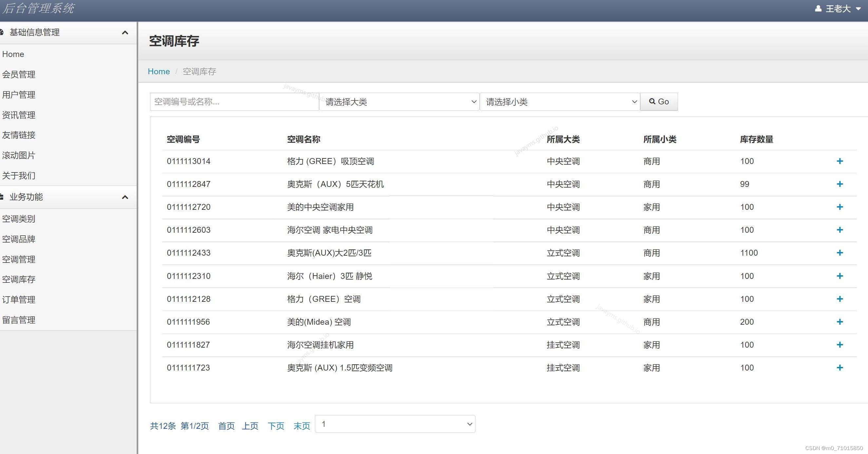The height and width of the screenshot is (454, 868).
Task: Open 用户管理 in the sidebar
Action: (x=19, y=95)
